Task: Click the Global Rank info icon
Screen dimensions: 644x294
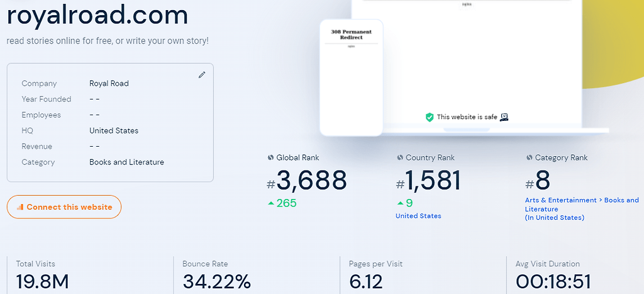Action: [x=270, y=157]
